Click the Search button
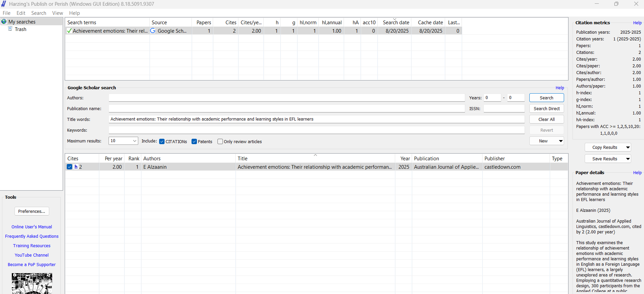 click(547, 98)
